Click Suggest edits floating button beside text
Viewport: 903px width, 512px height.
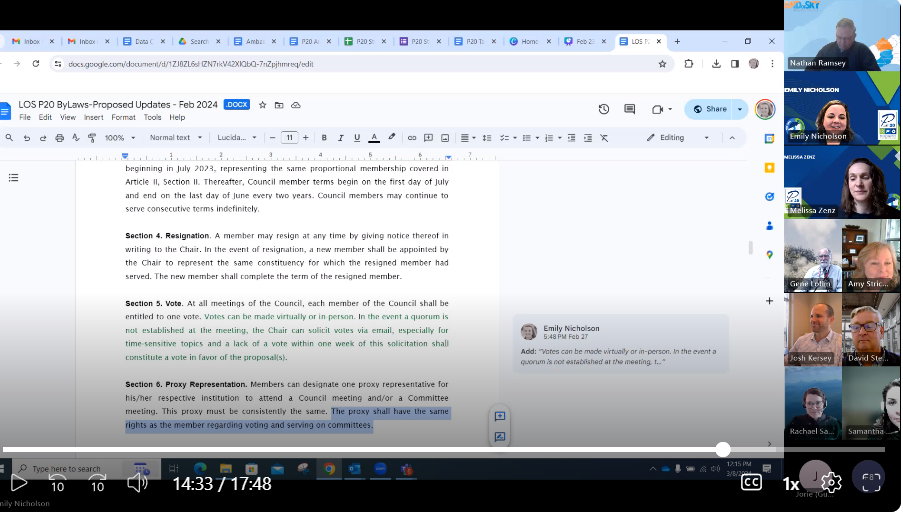tap(500, 437)
